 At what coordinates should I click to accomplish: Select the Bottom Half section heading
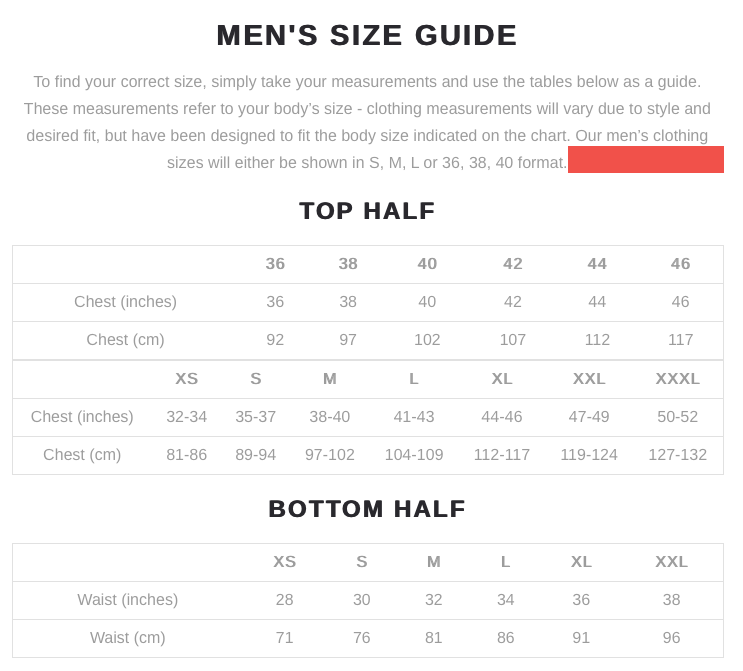(367, 509)
